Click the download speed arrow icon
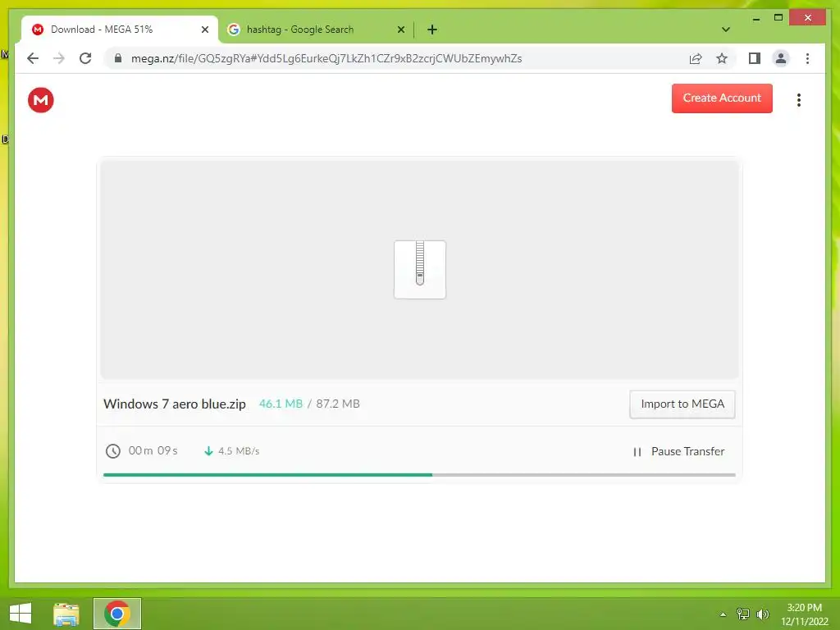 pyautogui.click(x=209, y=451)
